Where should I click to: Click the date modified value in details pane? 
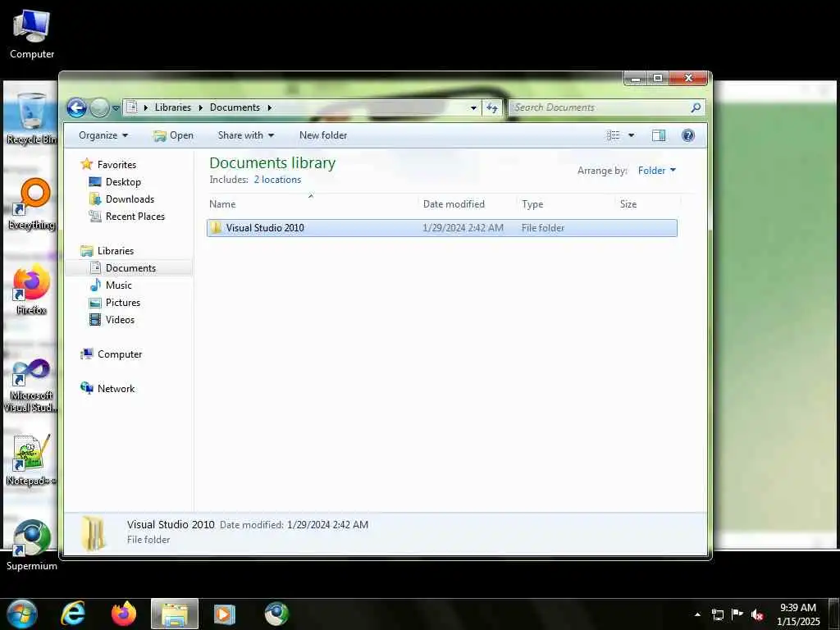(327, 525)
